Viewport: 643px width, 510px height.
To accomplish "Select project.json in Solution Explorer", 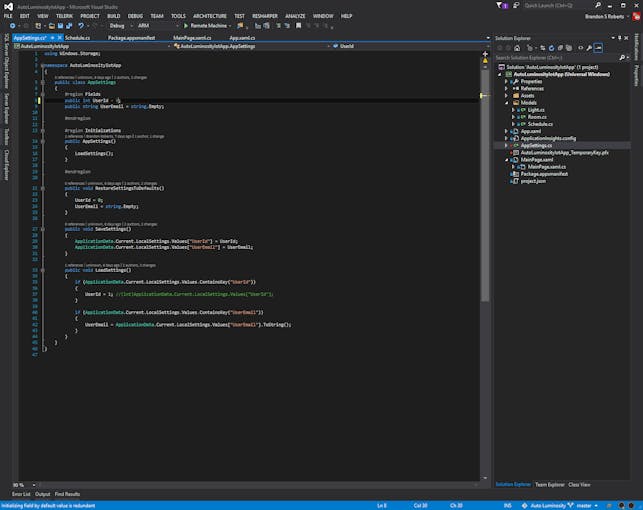I will tap(533, 181).
